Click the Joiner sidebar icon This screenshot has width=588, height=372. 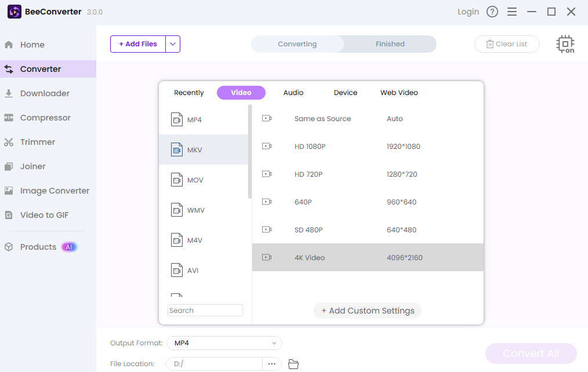tap(9, 166)
